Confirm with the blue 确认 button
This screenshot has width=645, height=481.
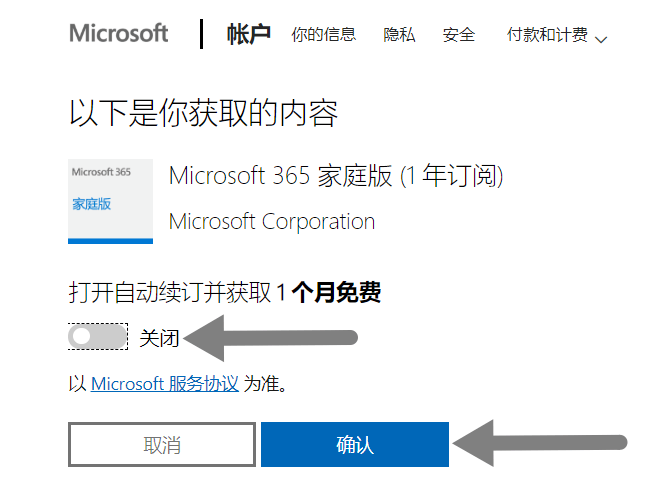(355, 444)
